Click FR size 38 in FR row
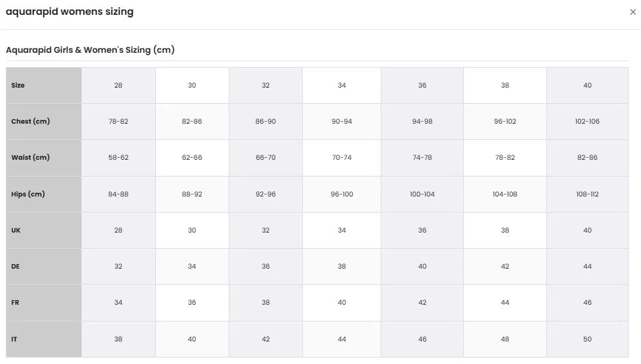This screenshot has height=364, width=641. pos(265,303)
